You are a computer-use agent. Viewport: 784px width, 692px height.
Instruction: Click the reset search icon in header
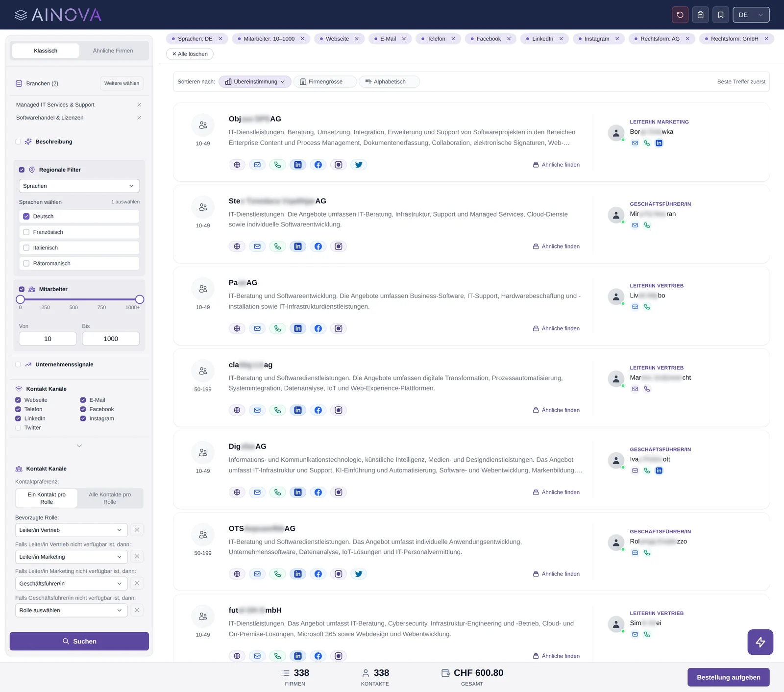point(680,15)
